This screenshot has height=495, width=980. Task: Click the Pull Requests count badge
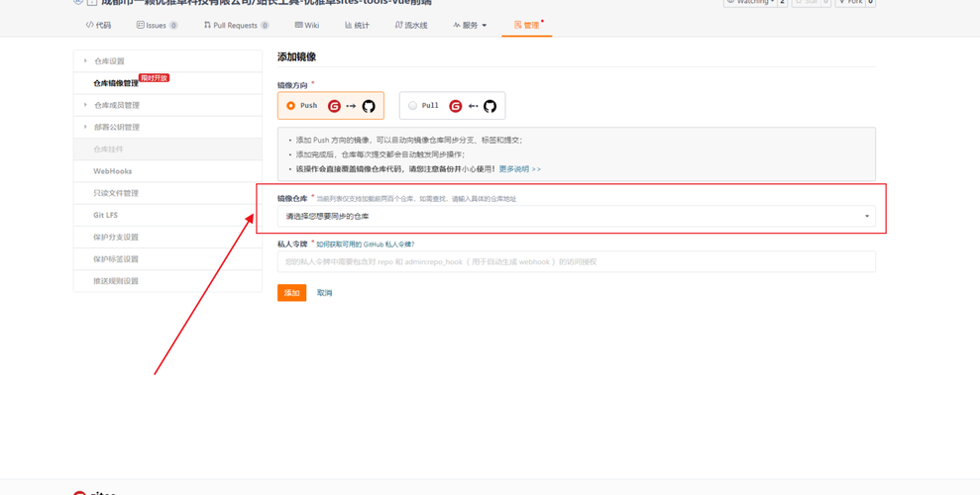(265, 26)
